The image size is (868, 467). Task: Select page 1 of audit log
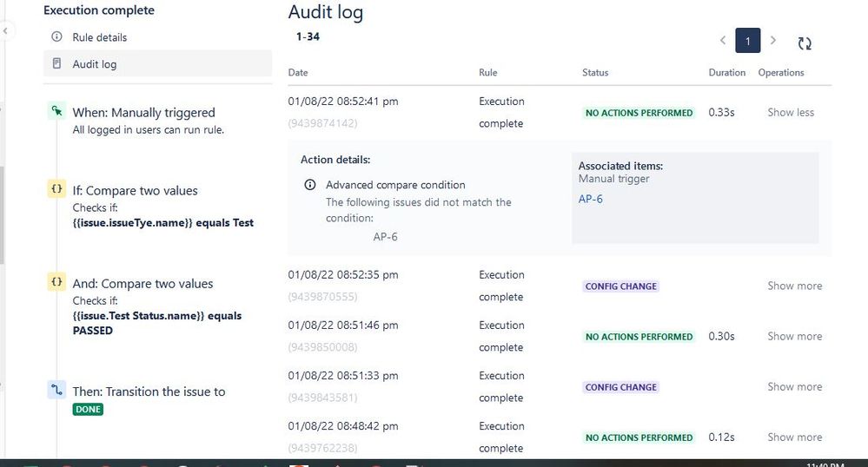click(748, 41)
